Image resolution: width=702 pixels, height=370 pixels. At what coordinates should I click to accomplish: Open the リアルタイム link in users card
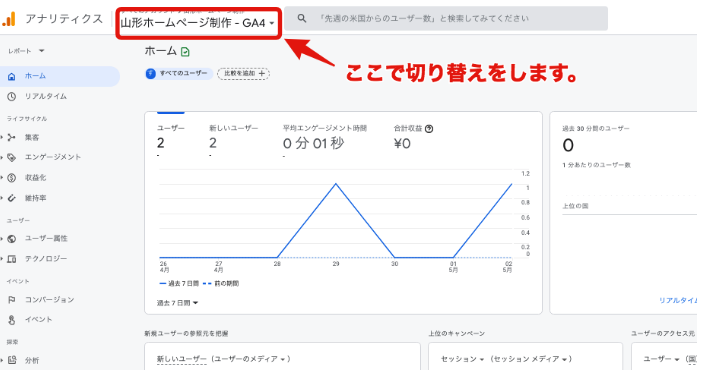click(x=678, y=301)
